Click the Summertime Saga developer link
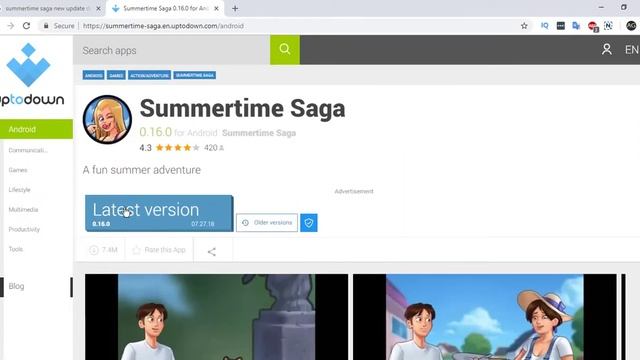This screenshot has width=640, height=360. [x=259, y=133]
